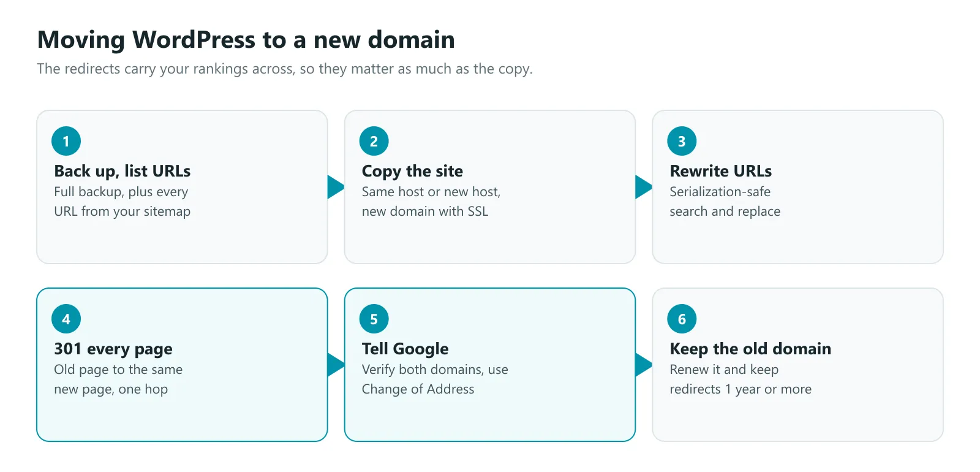Click 'new domain with SSL' text

click(x=425, y=211)
